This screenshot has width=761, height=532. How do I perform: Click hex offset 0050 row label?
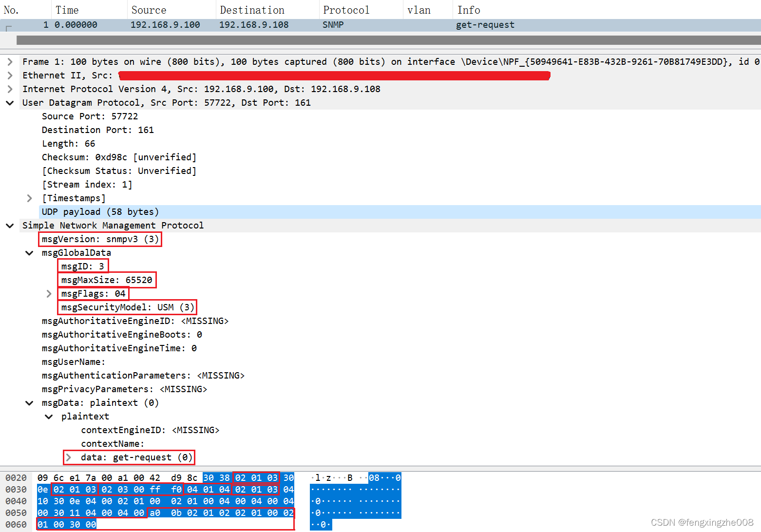pyautogui.click(x=16, y=513)
